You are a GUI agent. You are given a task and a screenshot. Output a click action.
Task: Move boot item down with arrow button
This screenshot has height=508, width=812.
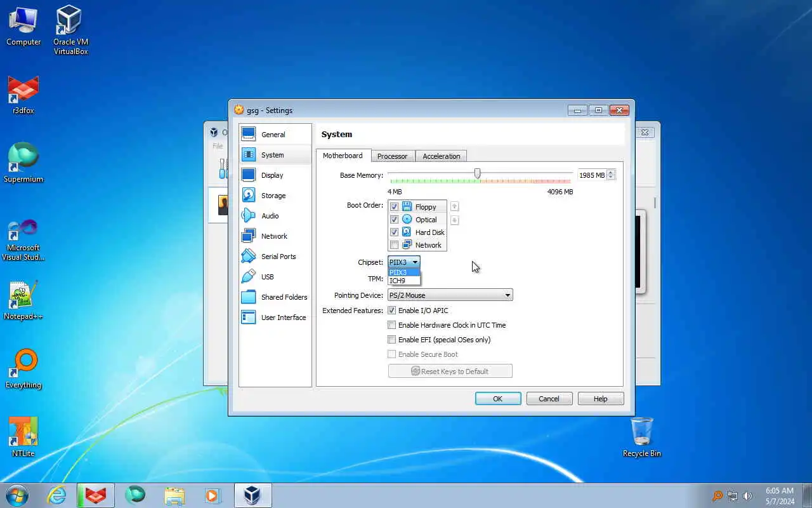click(454, 220)
